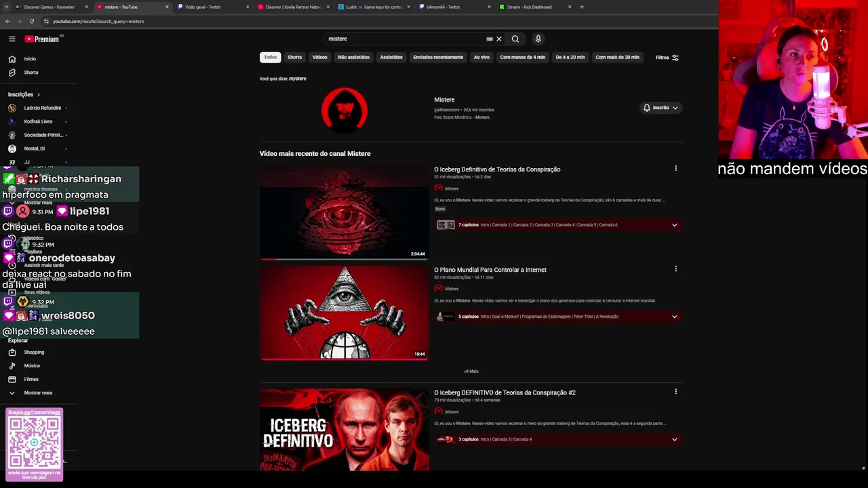Reload the page with refresh icon
This screenshot has height=488, width=868.
click(32, 21)
